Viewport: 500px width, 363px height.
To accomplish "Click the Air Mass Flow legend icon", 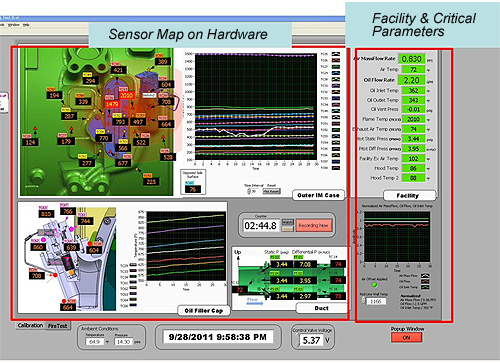I will coord(426,276).
